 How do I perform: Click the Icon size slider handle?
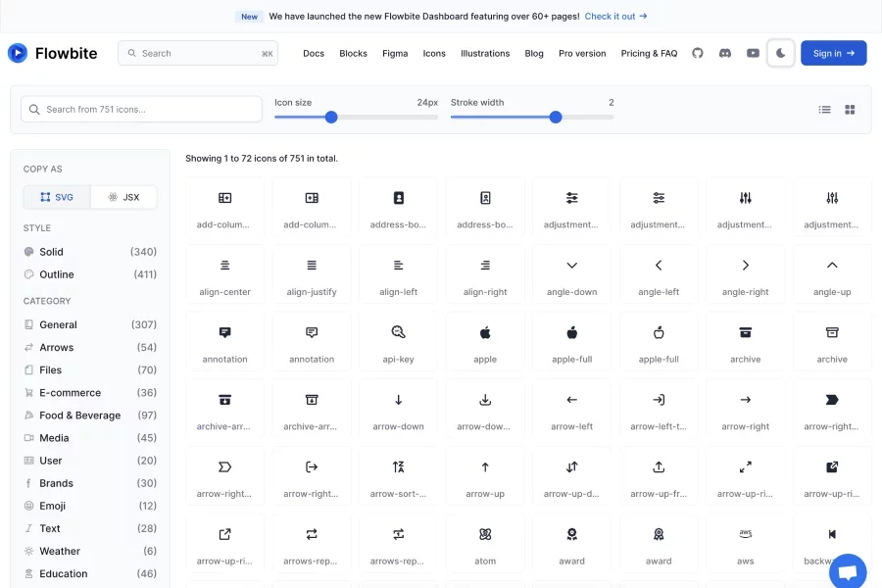pyautogui.click(x=331, y=117)
